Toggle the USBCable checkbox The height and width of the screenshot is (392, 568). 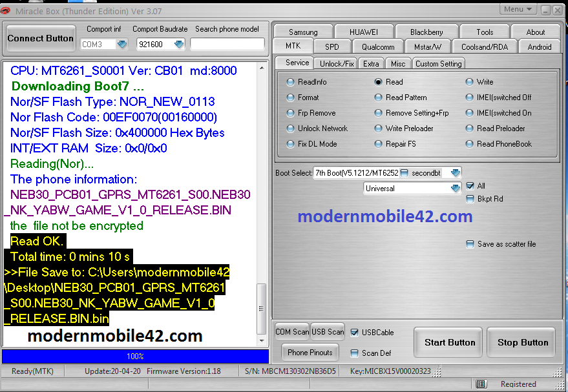pos(354,333)
